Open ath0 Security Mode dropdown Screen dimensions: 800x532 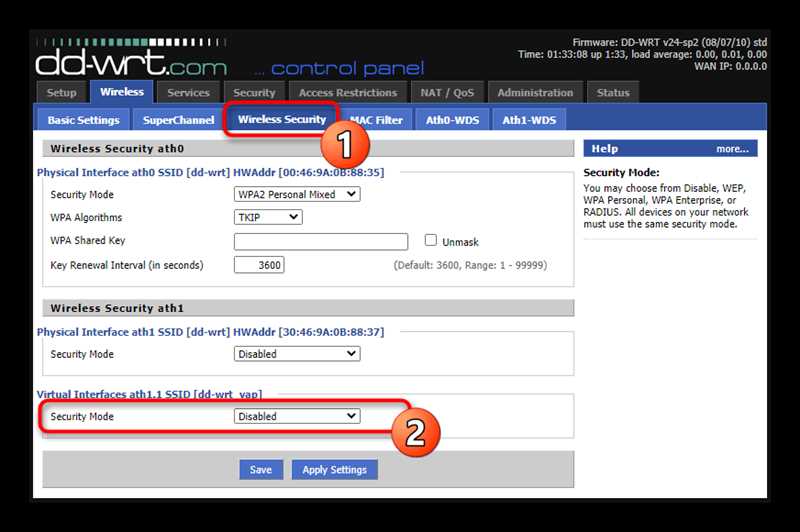point(297,194)
